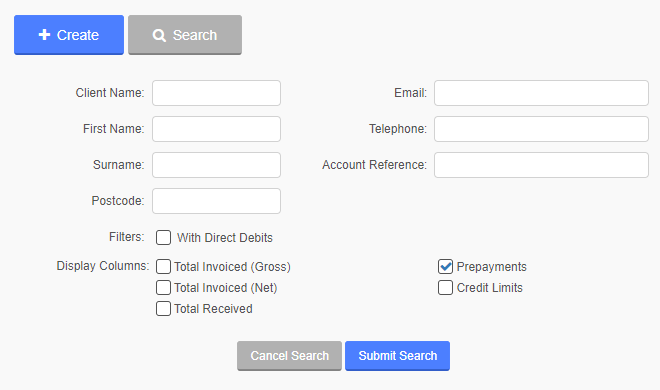Click the Email text field
This screenshot has width=660, height=390.
(541, 93)
